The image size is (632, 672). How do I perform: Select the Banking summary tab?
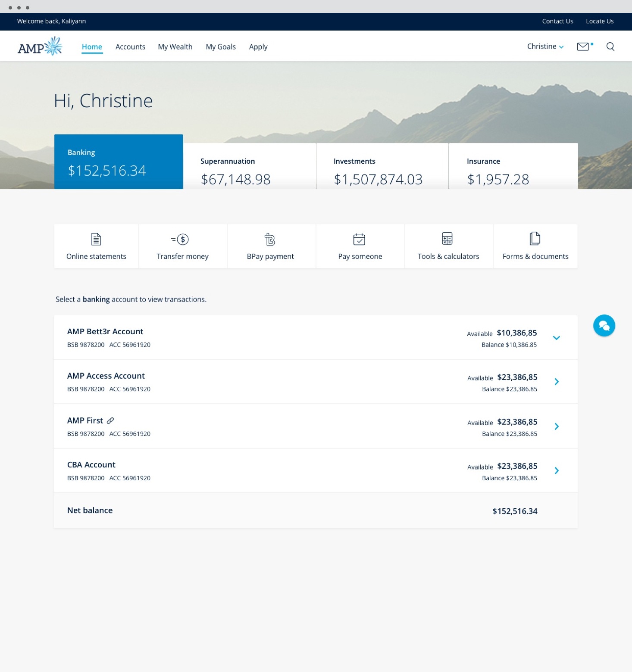pyautogui.click(x=119, y=162)
